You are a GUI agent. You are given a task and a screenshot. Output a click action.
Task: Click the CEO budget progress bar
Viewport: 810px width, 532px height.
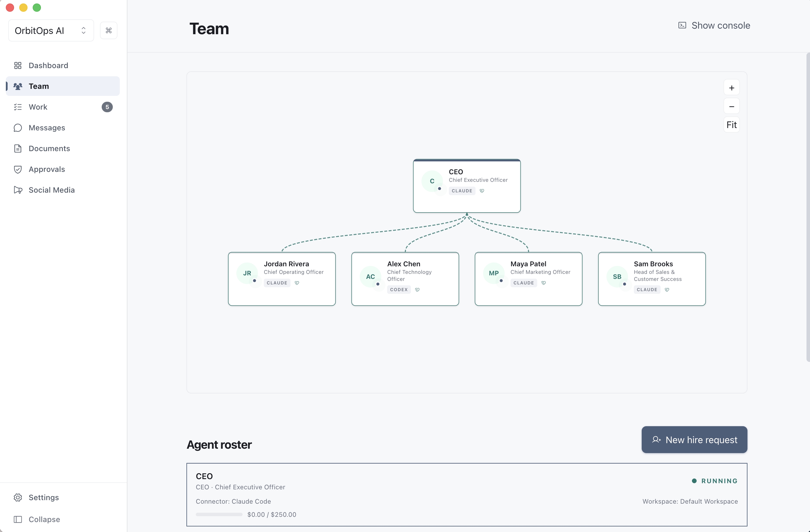[x=219, y=515]
